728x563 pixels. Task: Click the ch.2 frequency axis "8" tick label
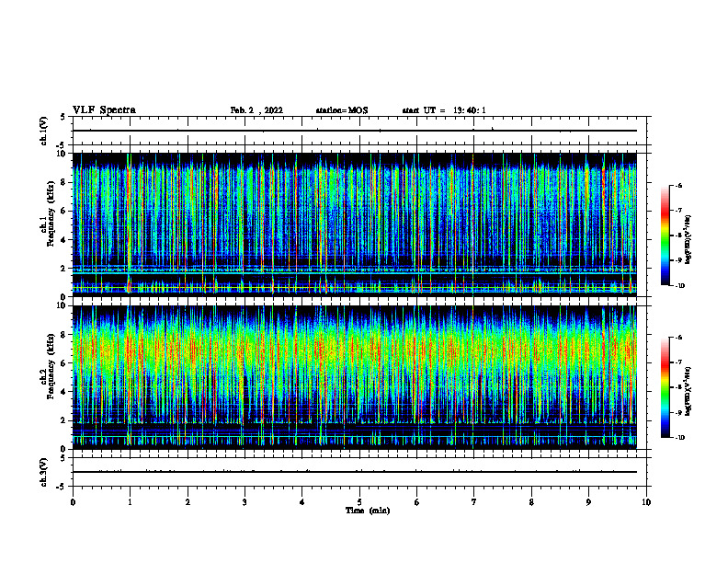click(63, 335)
